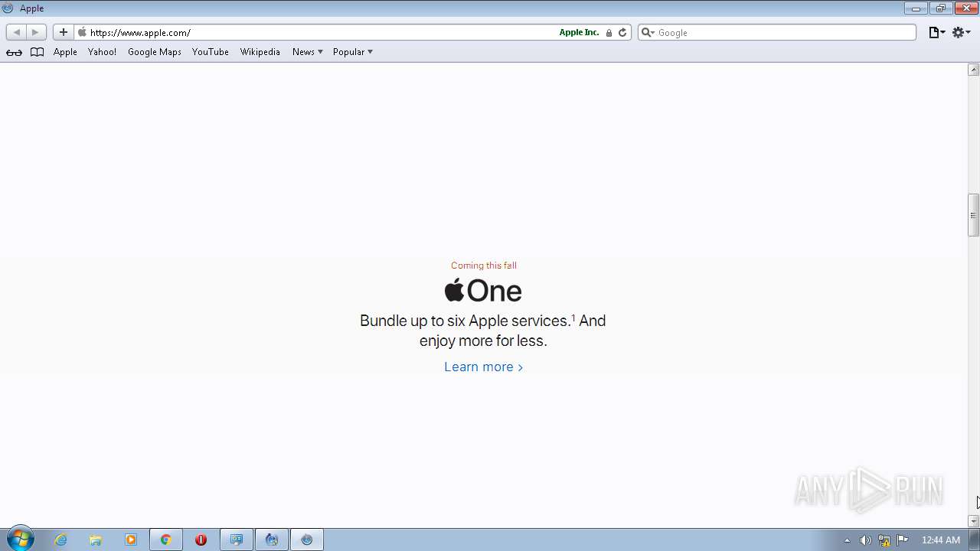The height and width of the screenshot is (551, 980).
Task: Open the network status tray icon
Action: [884, 540]
